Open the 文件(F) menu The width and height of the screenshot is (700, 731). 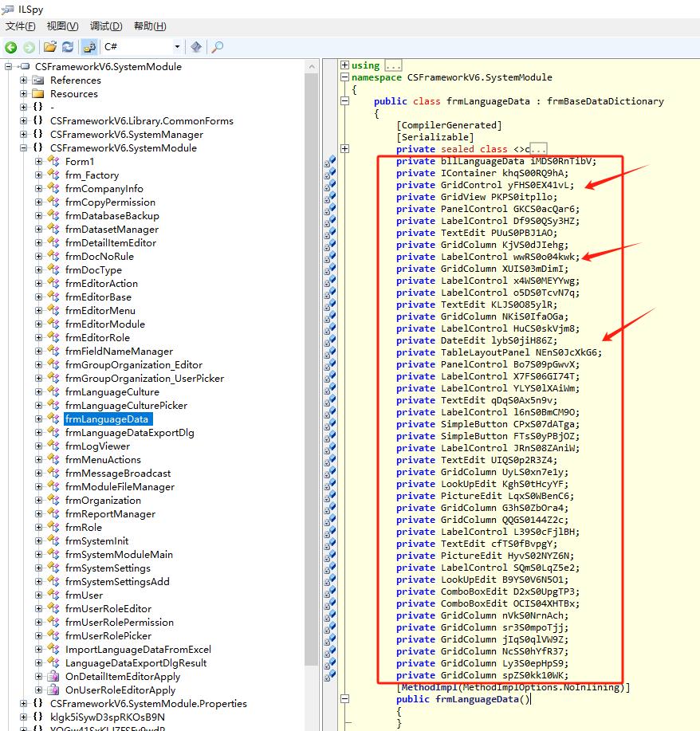[x=20, y=26]
